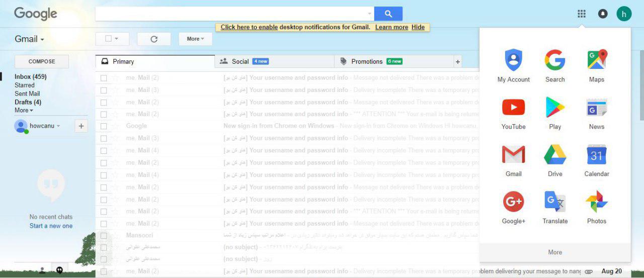
Task: Launch Maps from the apps grid
Action: (597, 65)
